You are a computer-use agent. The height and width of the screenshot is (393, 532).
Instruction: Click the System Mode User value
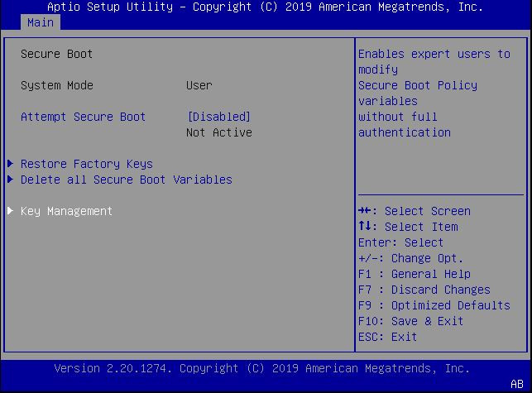pos(199,85)
